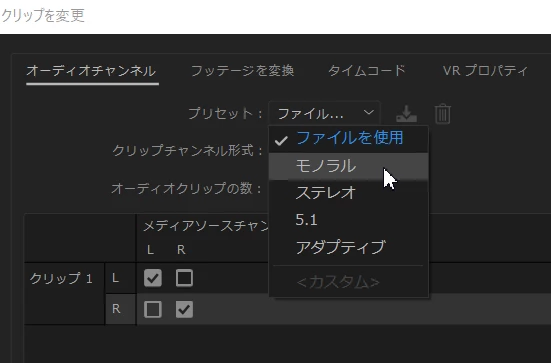The height and width of the screenshot is (363, 551).
Task: Check クリップ 1 row L, source R checkbox
Action: pyautogui.click(x=184, y=278)
